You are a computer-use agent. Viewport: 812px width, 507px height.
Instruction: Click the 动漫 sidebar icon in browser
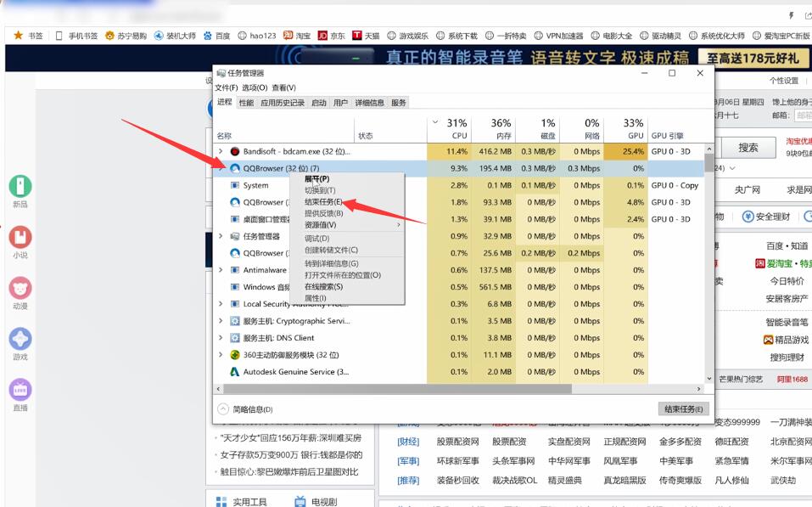click(20, 288)
